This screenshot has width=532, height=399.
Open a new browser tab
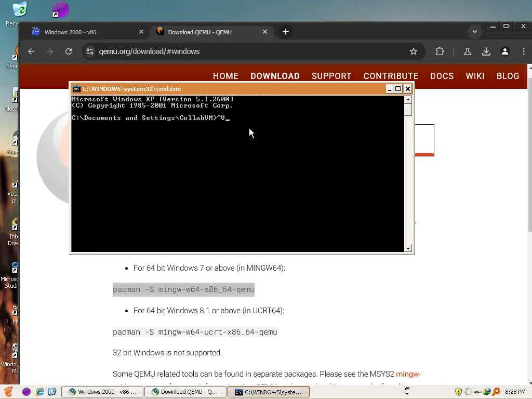point(286,32)
